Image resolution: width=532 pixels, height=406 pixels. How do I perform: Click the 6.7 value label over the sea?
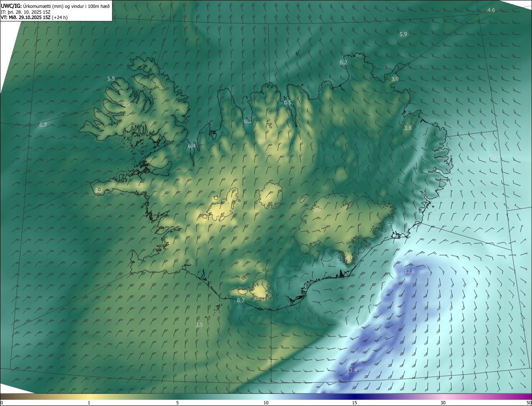click(43, 125)
